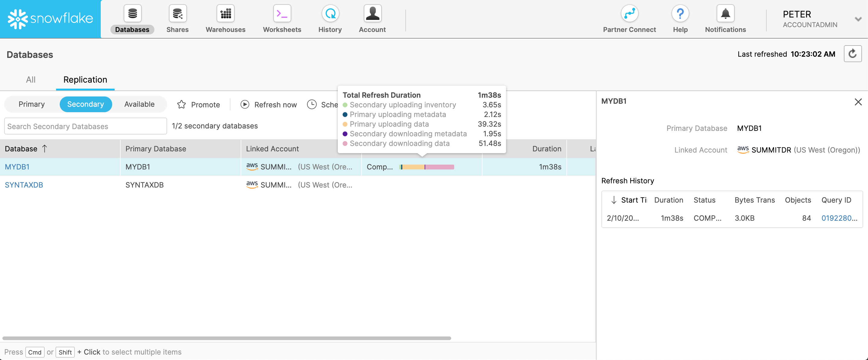Select the Primary filter toggle
The image size is (868, 360).
point(32,104)
